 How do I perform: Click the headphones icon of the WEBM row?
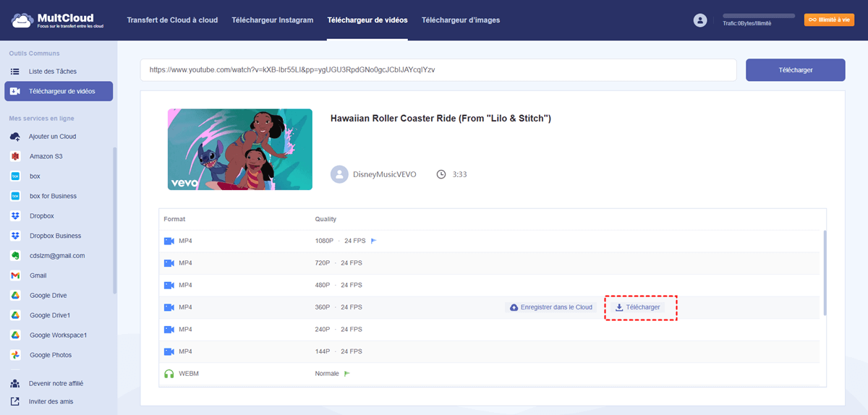click(169, 374)
